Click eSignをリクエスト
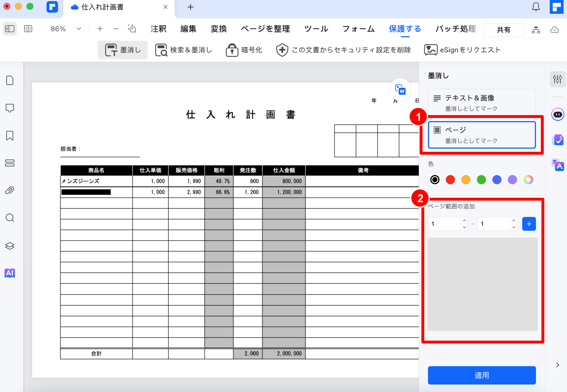 click(462, 50)
